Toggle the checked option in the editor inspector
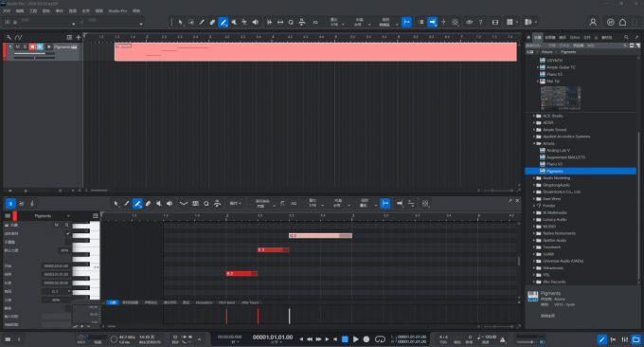 point(68,233)
